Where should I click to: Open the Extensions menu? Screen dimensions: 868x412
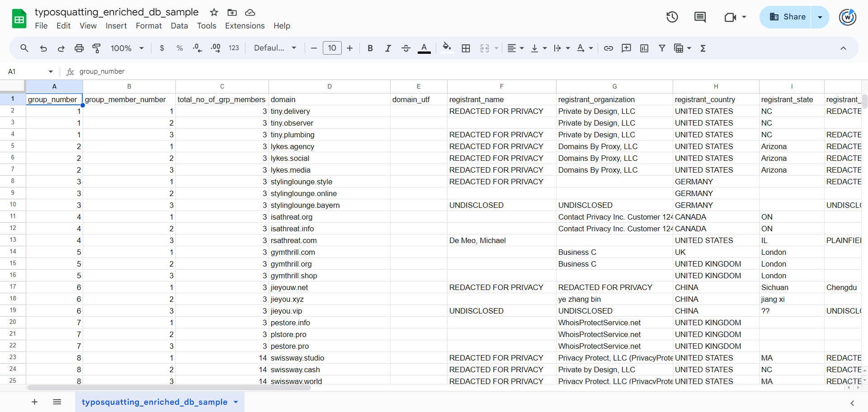(245, 26)
